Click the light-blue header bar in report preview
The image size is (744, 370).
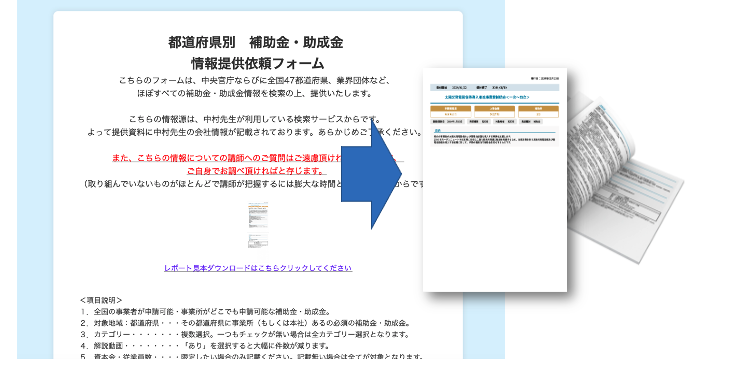pos(494,88)
